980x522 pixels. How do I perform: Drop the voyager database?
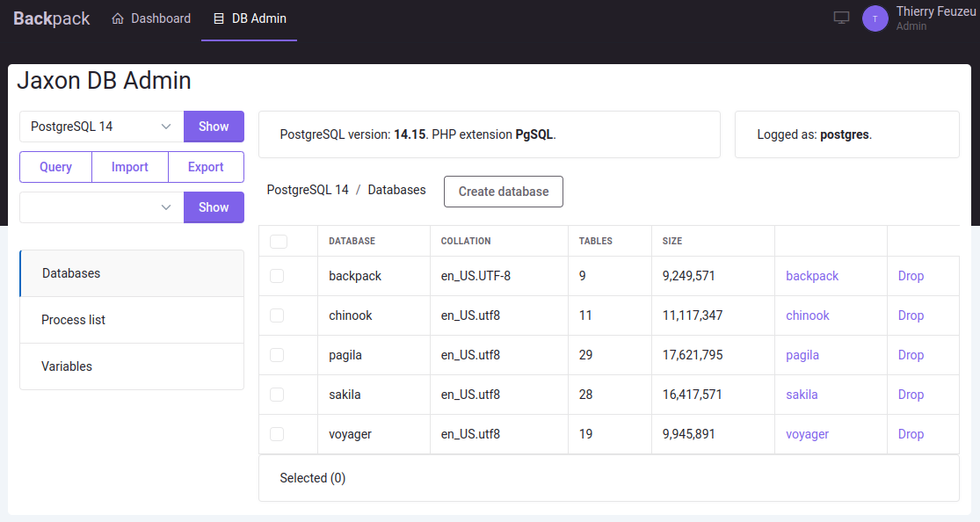(911, 434)
